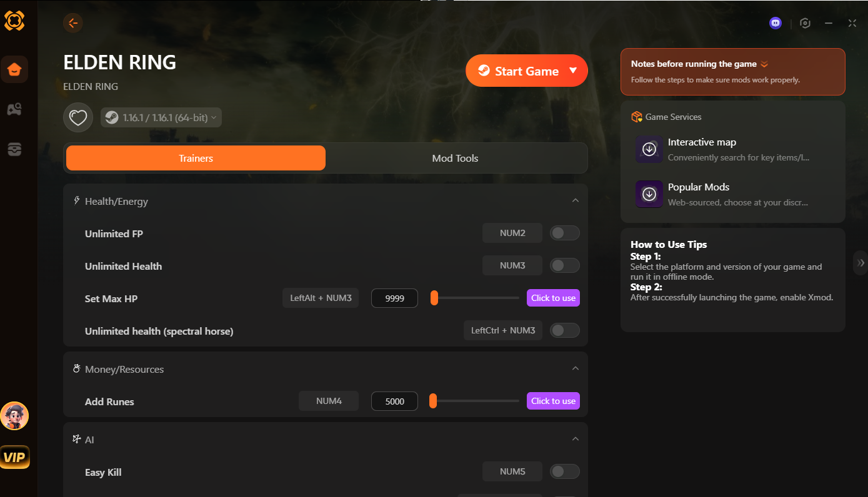This screenshot has width=868, height=497.
Task: Click the Steam logo on Start Game
Action: 484,71
